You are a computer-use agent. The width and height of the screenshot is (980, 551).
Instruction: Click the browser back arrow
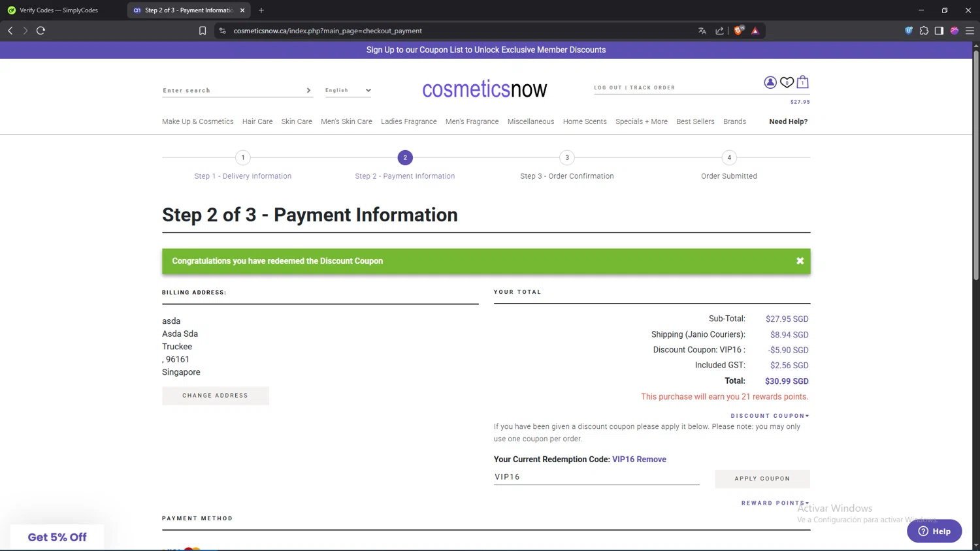click(x=10, y=31)
